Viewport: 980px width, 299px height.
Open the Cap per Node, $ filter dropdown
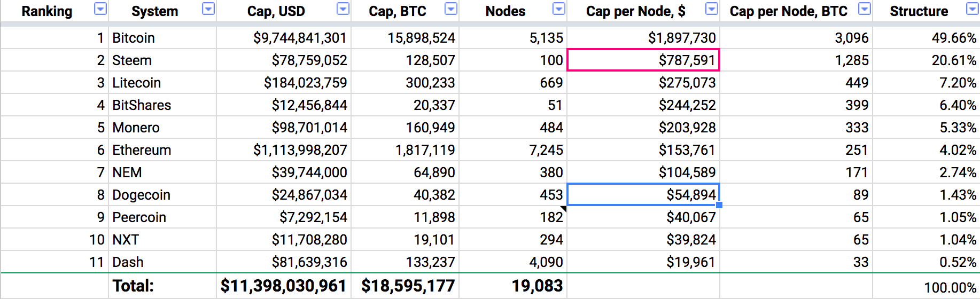[712, 9]
